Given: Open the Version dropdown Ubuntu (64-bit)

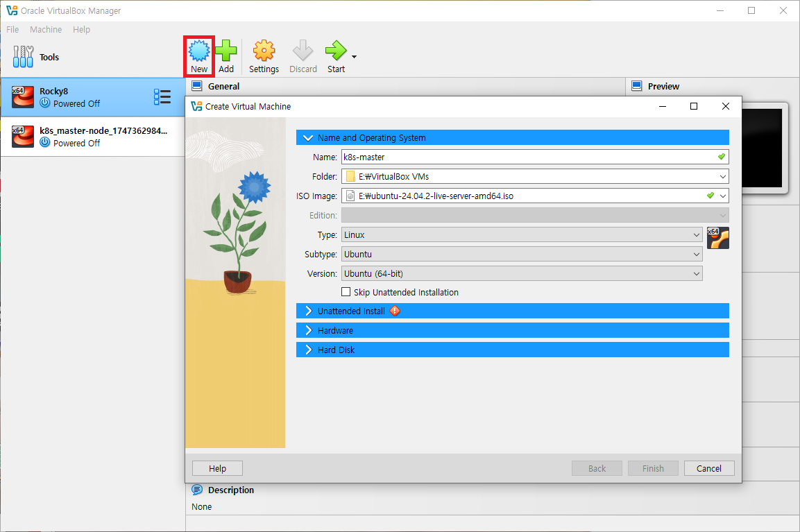Looking at the screenshot, I should pos(522,273).
